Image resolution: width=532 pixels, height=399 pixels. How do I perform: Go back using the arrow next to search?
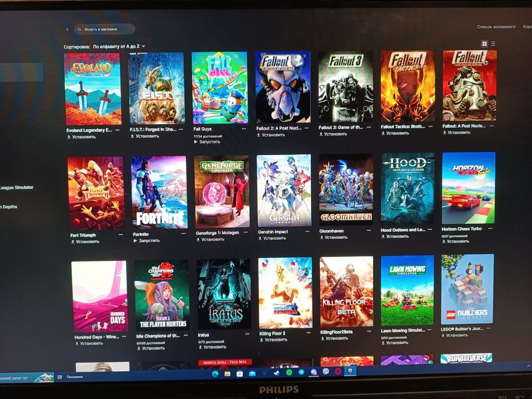[67, 30]
